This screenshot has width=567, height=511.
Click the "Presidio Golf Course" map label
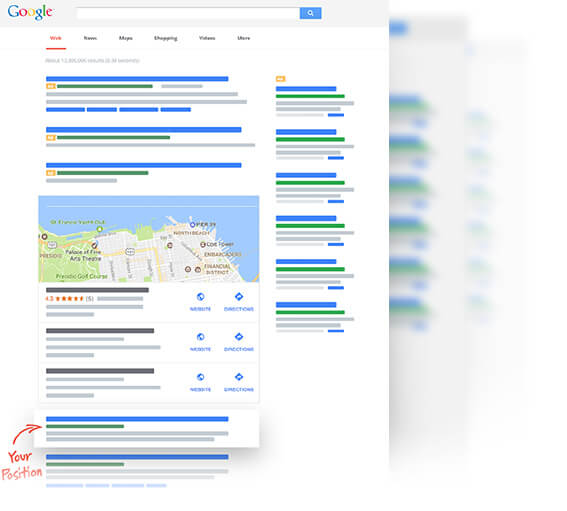[x=82, y=276]
